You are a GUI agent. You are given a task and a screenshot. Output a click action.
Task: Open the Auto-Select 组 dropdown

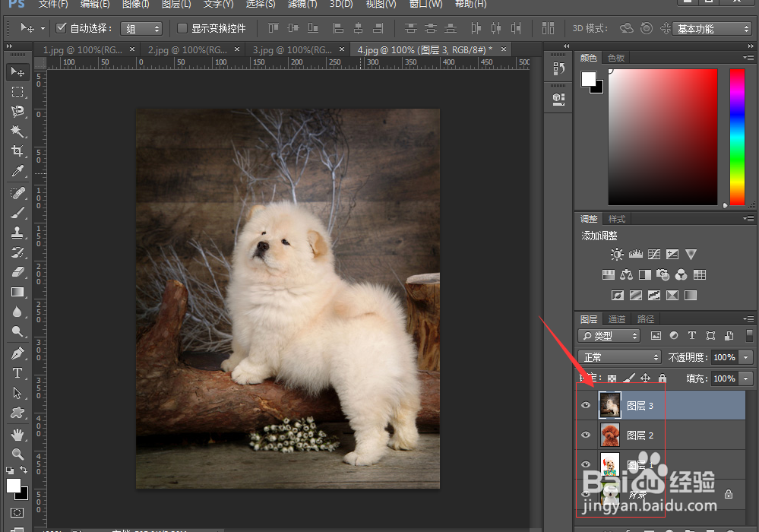pos(141,29)
